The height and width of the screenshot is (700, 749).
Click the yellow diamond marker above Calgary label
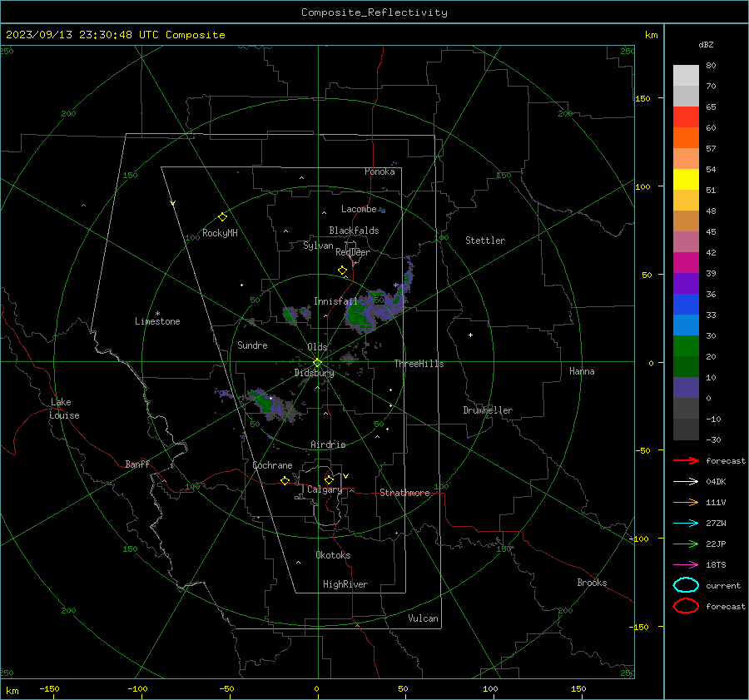pyautogui.click(x=329, y=479)
